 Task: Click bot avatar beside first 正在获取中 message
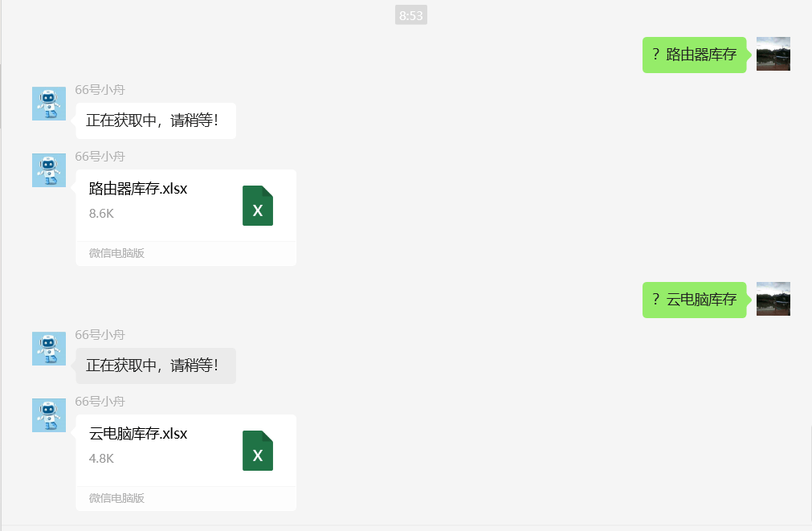point(49,104)
